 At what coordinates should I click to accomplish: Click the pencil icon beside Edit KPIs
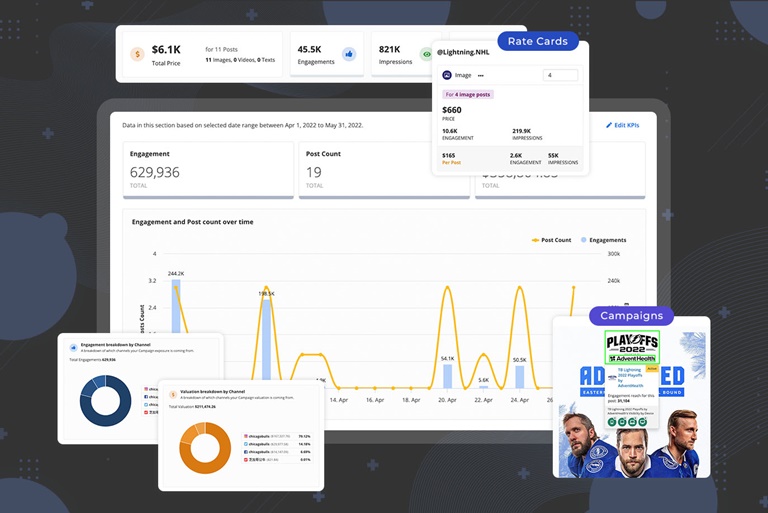pos(609,125)
